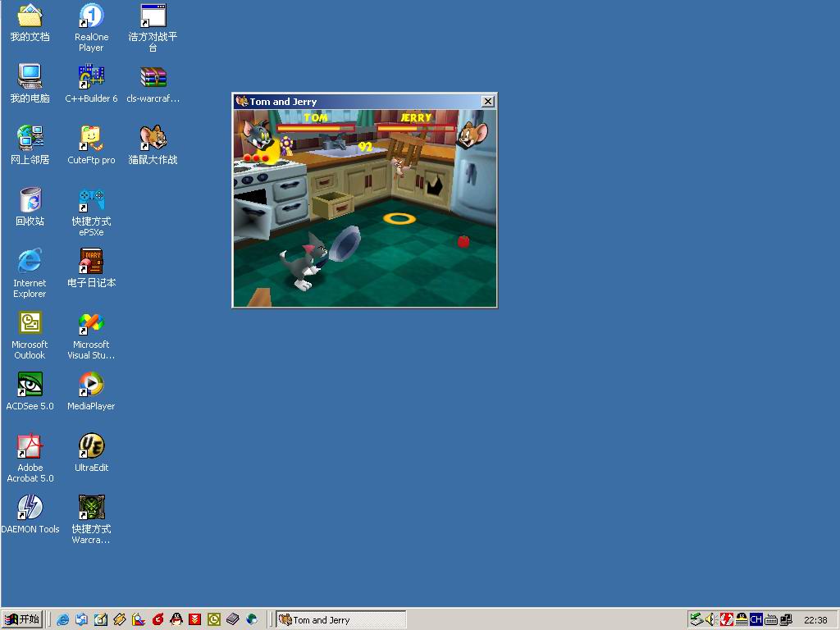Click the keyboard tray icon
840x630 pixels.
point(771,620)
